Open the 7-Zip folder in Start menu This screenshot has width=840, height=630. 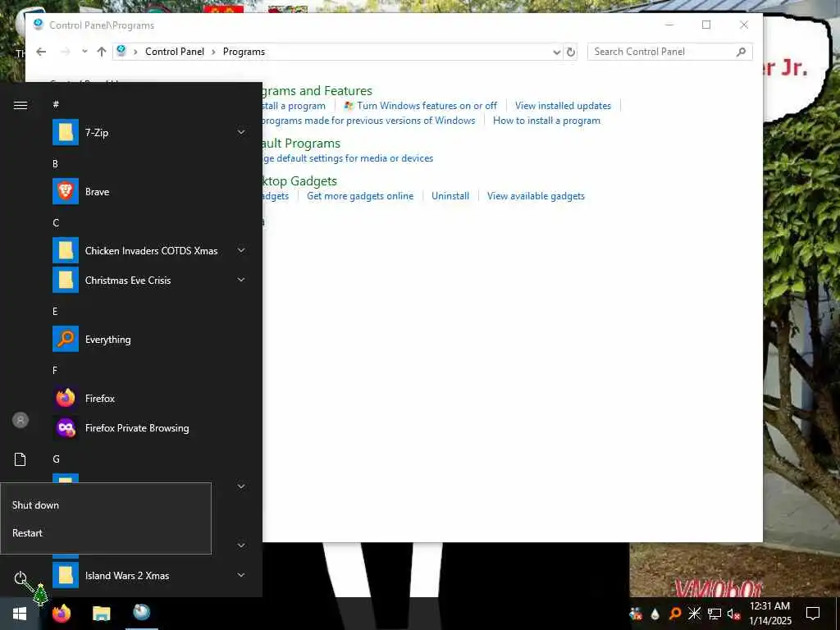pyautogui.click(x=149, y=132)
